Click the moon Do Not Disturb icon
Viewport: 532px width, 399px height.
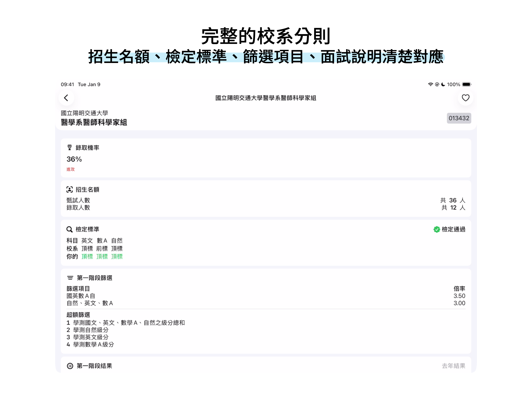tap(443, 84)
